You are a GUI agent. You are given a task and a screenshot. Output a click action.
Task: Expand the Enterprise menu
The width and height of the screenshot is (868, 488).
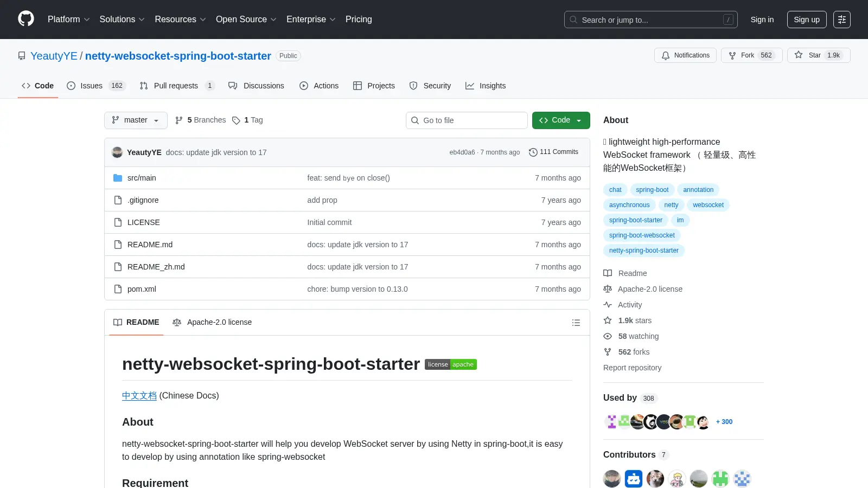point(311,19)
